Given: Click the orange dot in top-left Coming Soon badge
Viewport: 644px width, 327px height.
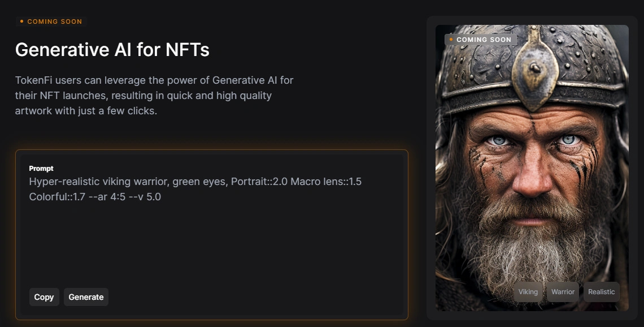Looking at the screenshot, I should 21,21.
